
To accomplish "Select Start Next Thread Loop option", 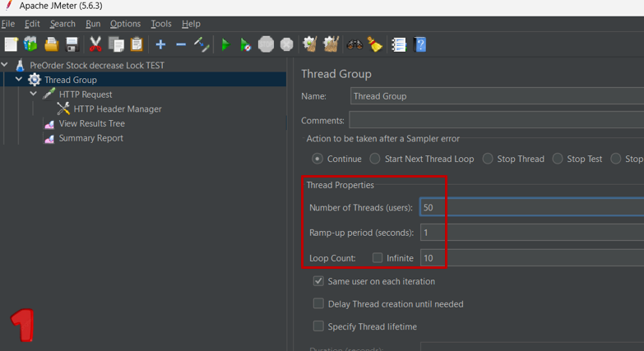I will click(x=375, y=159).
